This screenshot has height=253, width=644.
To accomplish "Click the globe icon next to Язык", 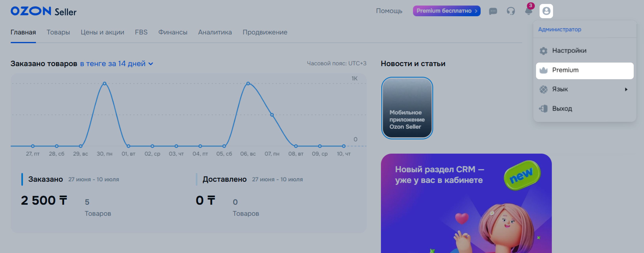I will [543, 89].
